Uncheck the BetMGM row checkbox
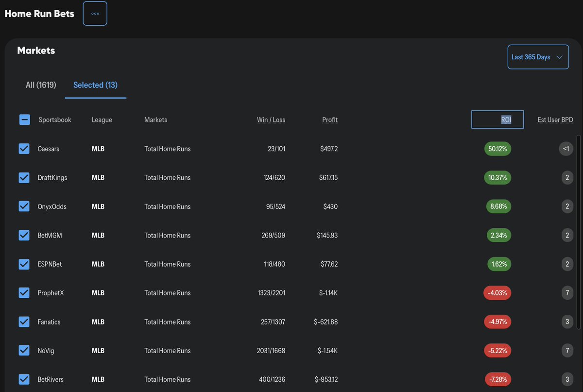583x392 pixels. point(24,235)
